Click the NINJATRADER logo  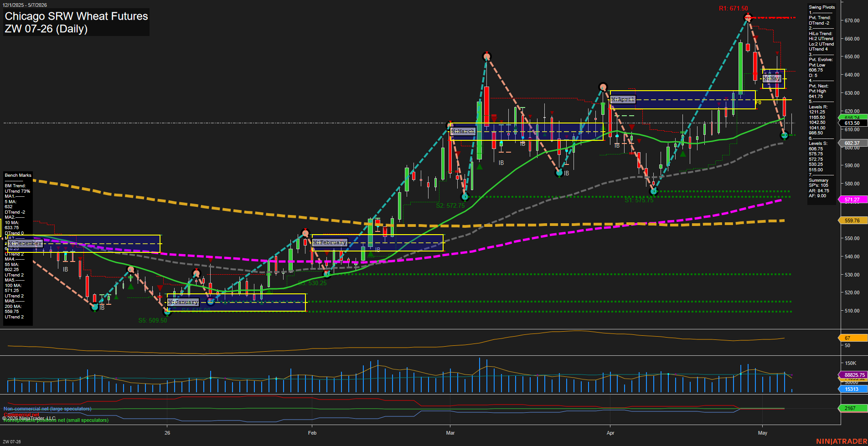pos(841,441)
